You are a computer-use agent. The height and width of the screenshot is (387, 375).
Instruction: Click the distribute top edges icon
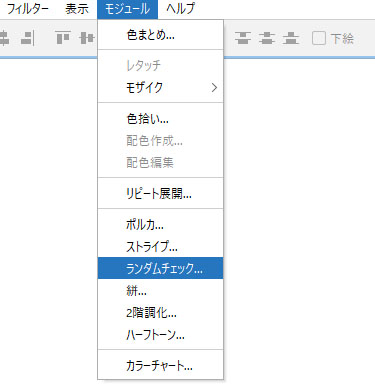pos(243,38)
